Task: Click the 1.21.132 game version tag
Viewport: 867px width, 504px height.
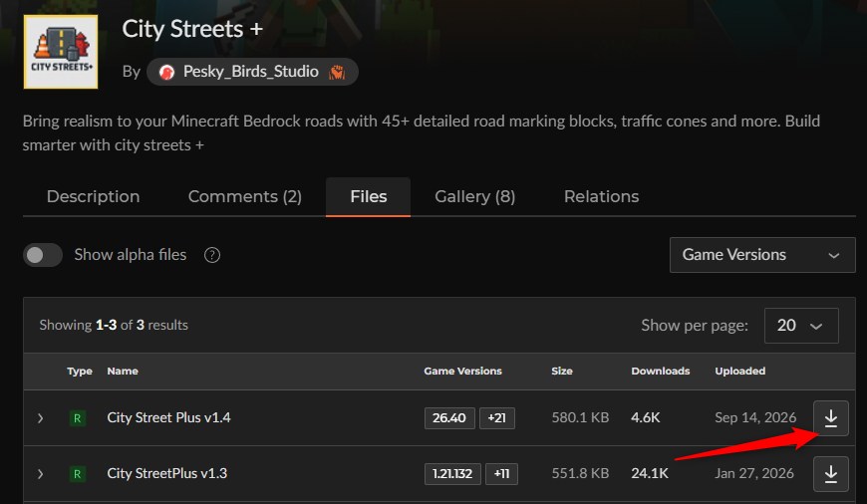Action: click(452, 474)
